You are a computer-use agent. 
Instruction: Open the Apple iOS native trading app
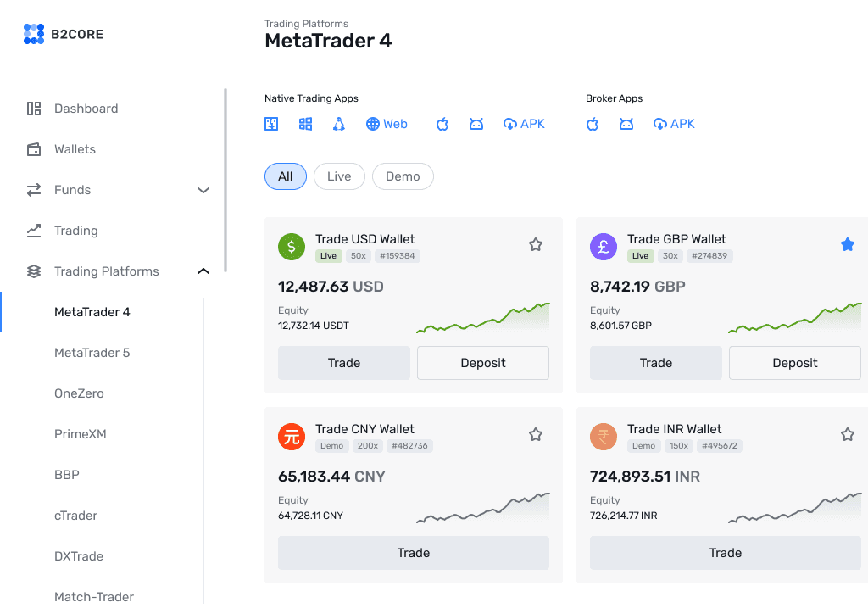coord(442,124)
